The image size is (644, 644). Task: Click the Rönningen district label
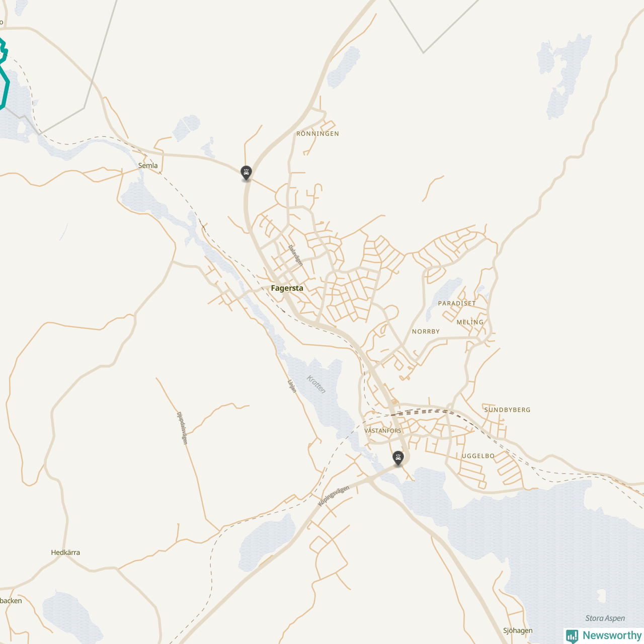coord(317,134)
